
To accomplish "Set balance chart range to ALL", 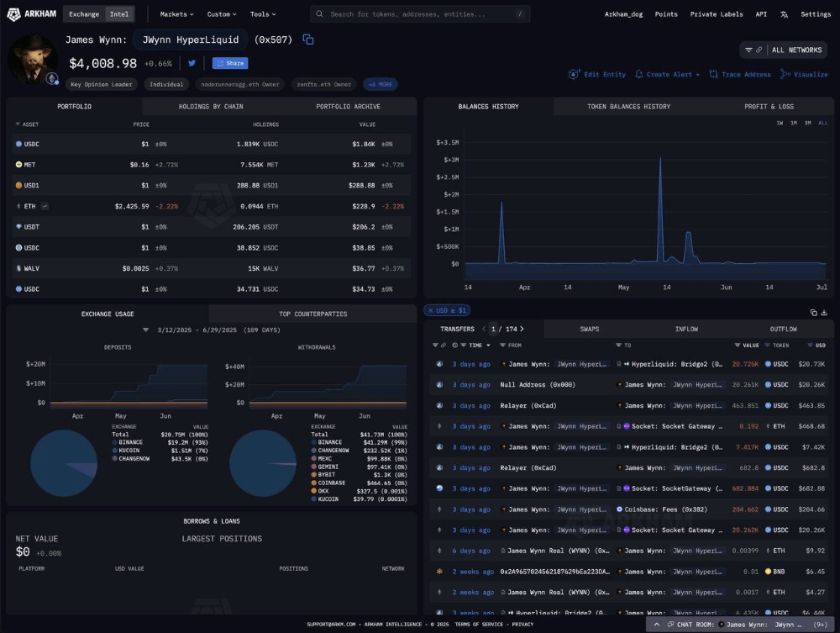I will (823, 124).
